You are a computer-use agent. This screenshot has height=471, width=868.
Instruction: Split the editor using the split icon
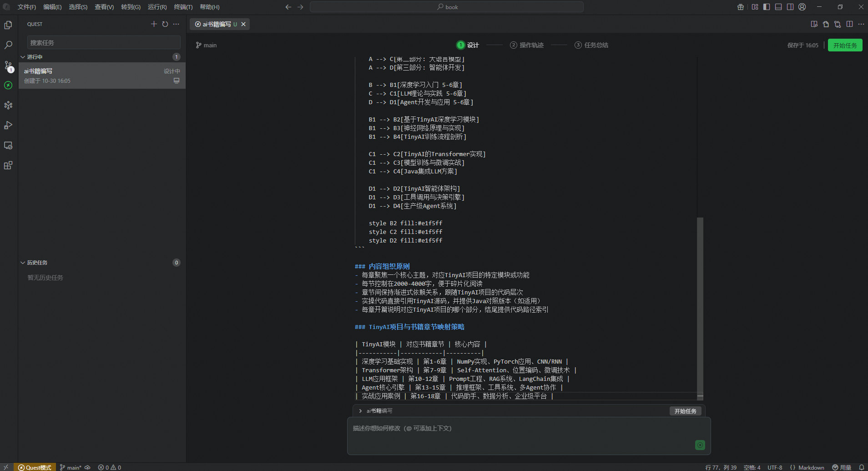(x=850, y=24)
